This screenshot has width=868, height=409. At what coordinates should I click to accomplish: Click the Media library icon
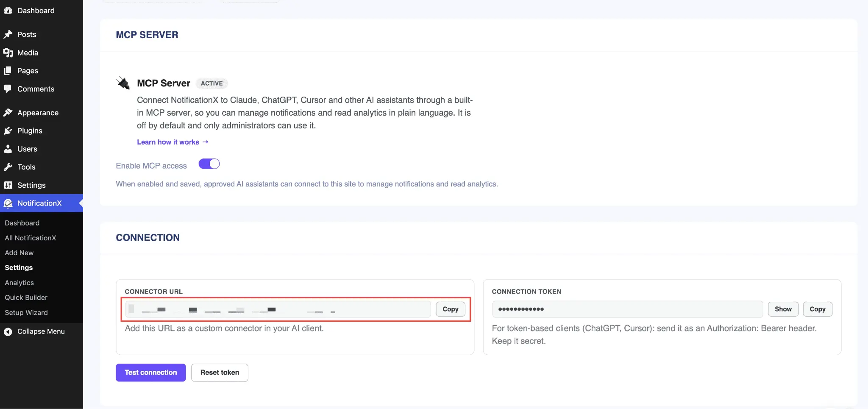[x=8, y=53]
